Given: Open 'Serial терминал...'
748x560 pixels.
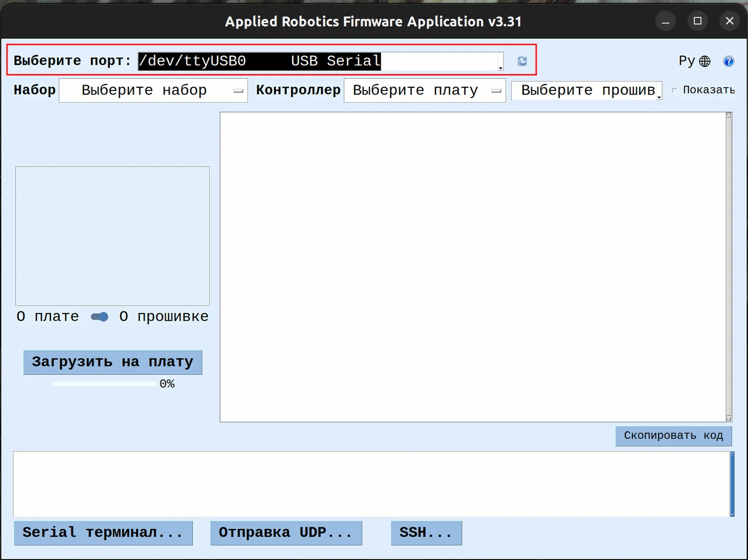Looking at the screenshot, I should [x=103, y=533].
